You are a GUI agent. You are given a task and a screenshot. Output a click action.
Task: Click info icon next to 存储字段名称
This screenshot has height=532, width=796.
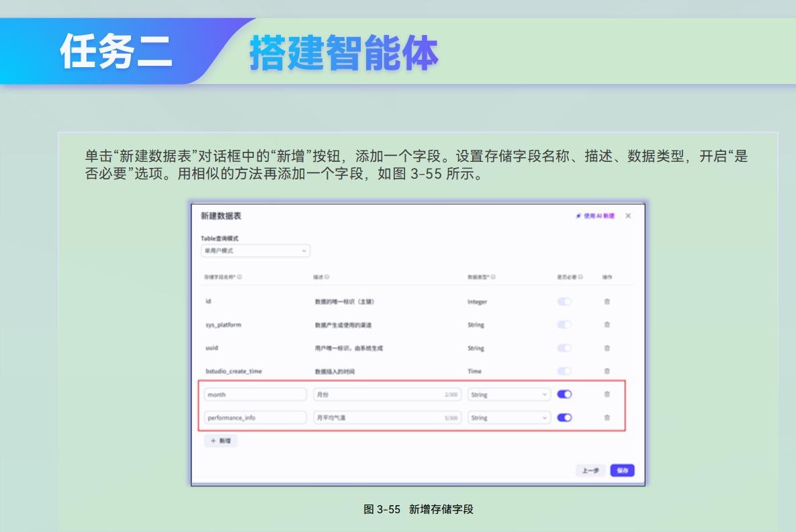pyautogui.click(x=240, y=277)
